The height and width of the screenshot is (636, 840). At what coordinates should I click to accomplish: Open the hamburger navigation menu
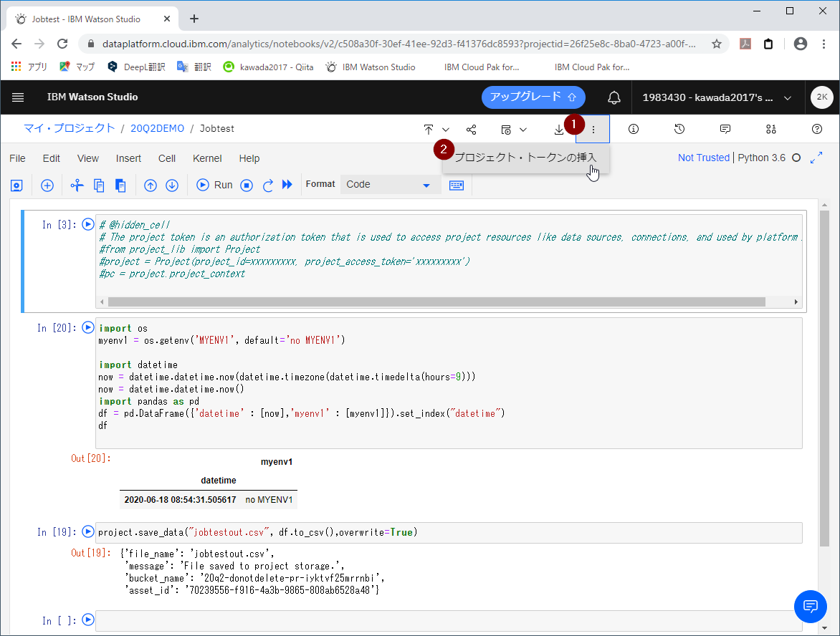click(x=18, y=97)
